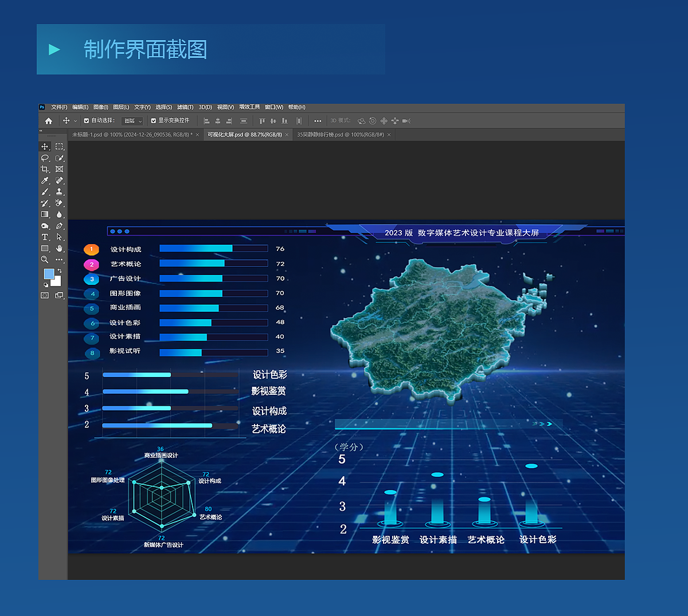
Task: Select the Path Selection tool
Action: coord(59,237)
